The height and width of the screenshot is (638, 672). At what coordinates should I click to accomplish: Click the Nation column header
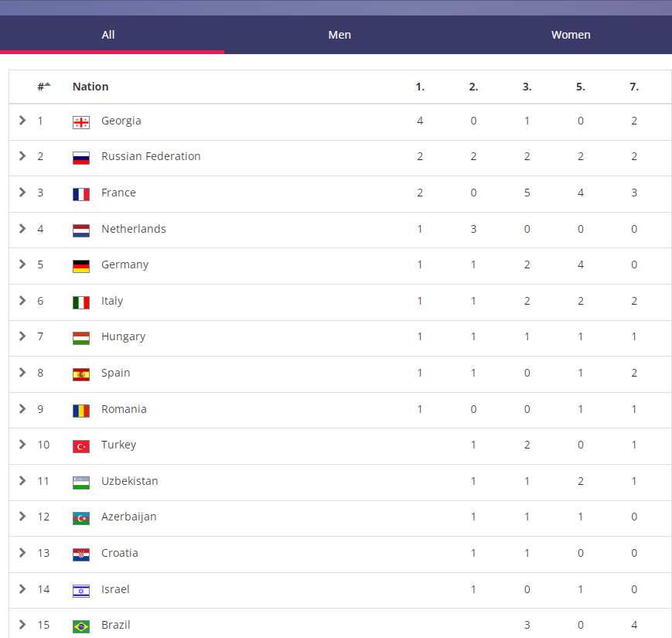(x=90, y=87)
